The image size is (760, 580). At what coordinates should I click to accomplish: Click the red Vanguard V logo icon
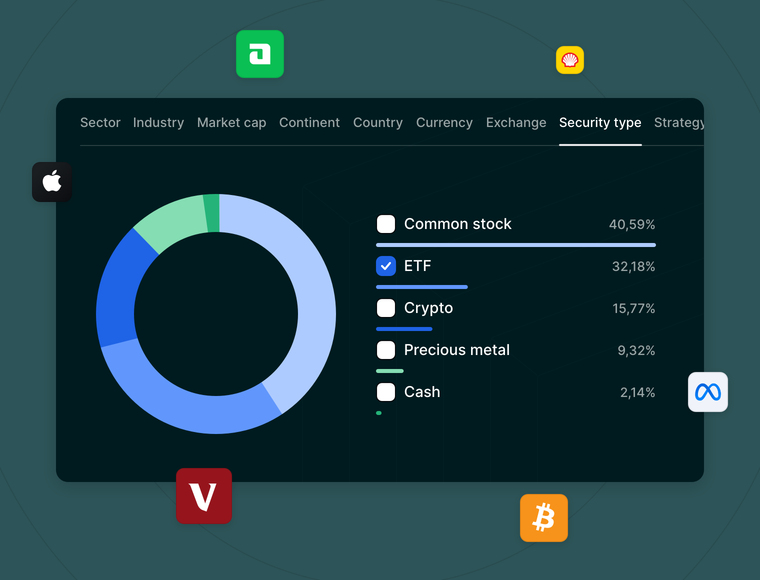pyautogui.click(x=204, y=496)
